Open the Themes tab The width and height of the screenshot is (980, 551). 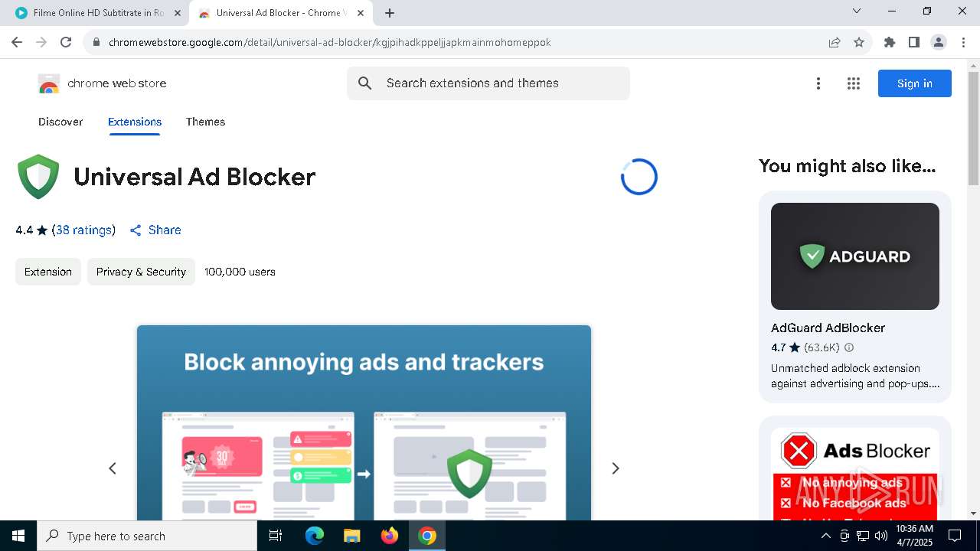tap(205, 122)
